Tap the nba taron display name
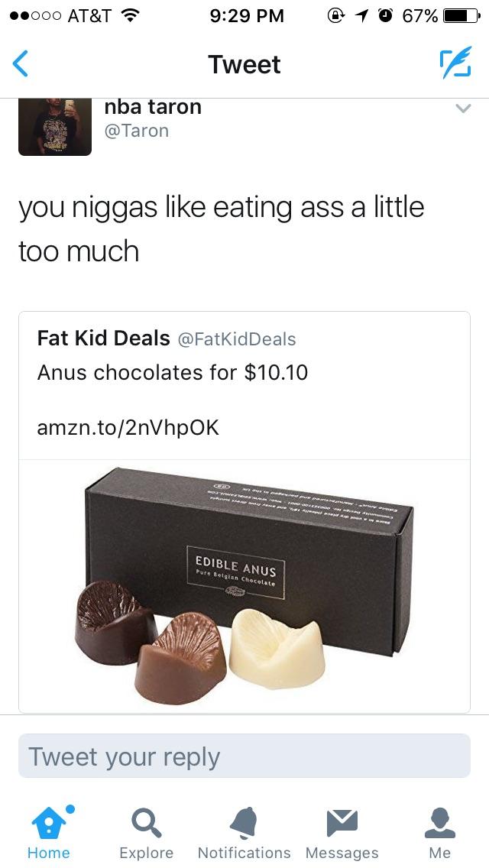This screenshot has height=868, width=489. point(153,107)
